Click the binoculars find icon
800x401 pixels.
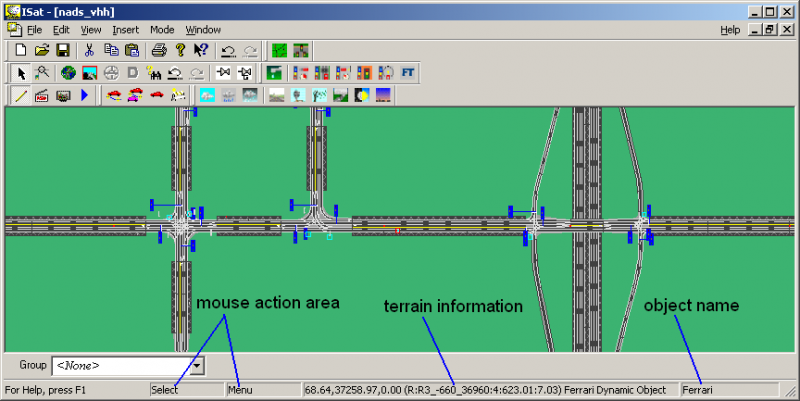(x=154, y=73)
